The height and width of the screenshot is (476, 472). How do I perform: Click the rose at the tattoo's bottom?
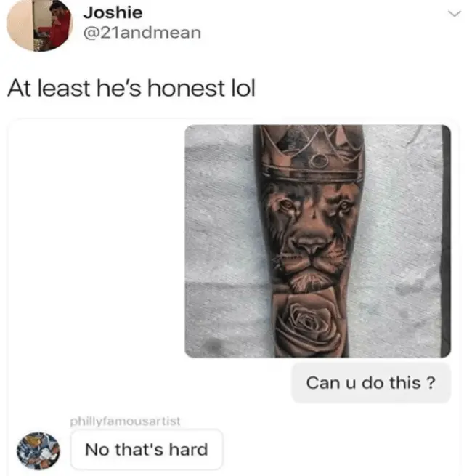(309, 326)
